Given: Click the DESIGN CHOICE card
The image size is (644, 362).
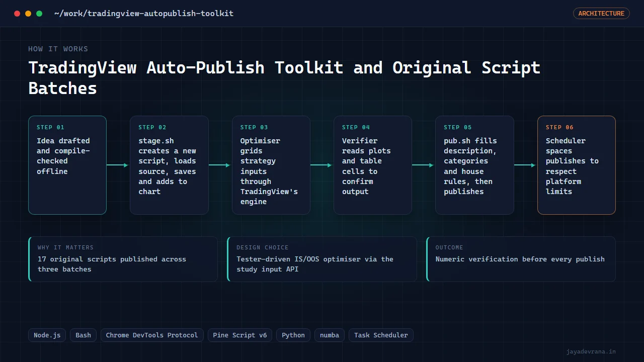Looking at the screenshot, I should point(322,259).
